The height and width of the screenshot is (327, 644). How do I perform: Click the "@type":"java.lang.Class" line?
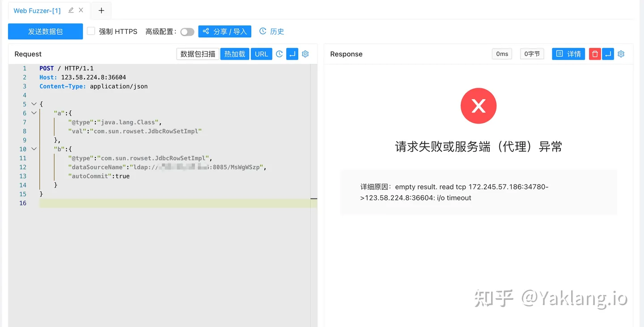pyautogui.click(x=115, y=122)
